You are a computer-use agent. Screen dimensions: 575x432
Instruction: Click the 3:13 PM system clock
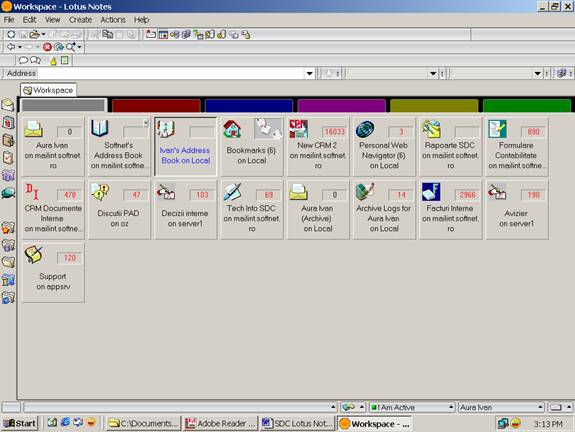coord(548,424)
